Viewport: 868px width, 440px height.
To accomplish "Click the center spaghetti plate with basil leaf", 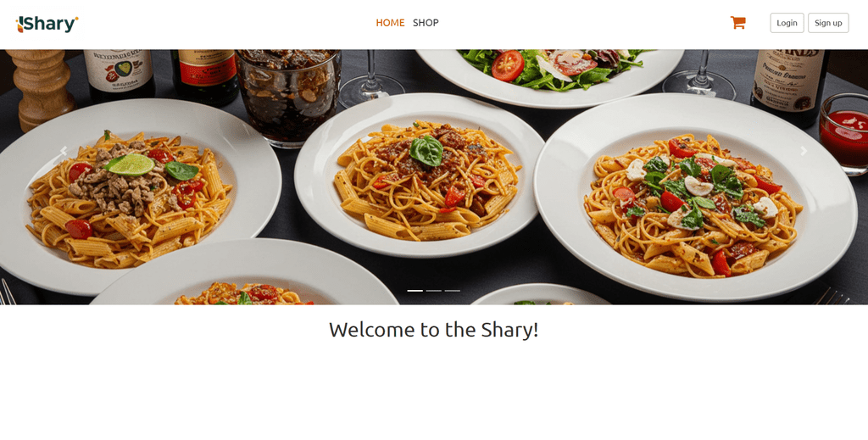I will [420, 175].
